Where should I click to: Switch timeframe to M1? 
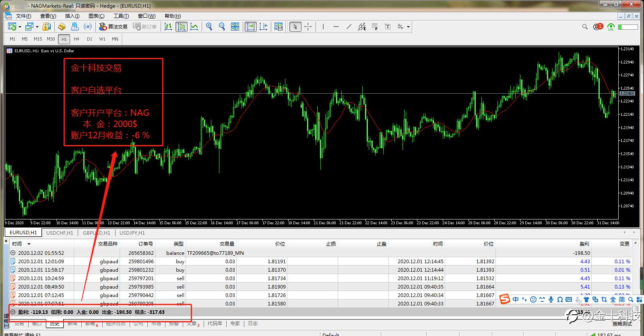coord(12,39)
